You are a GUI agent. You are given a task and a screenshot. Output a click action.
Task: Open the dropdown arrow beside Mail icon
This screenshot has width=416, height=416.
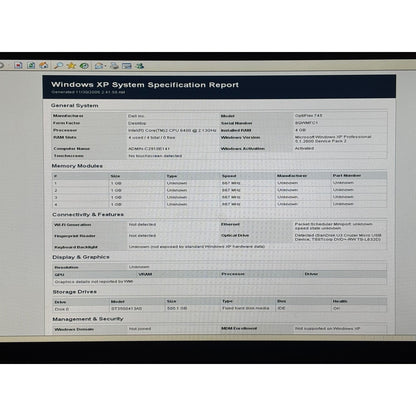tap(105, 66)
